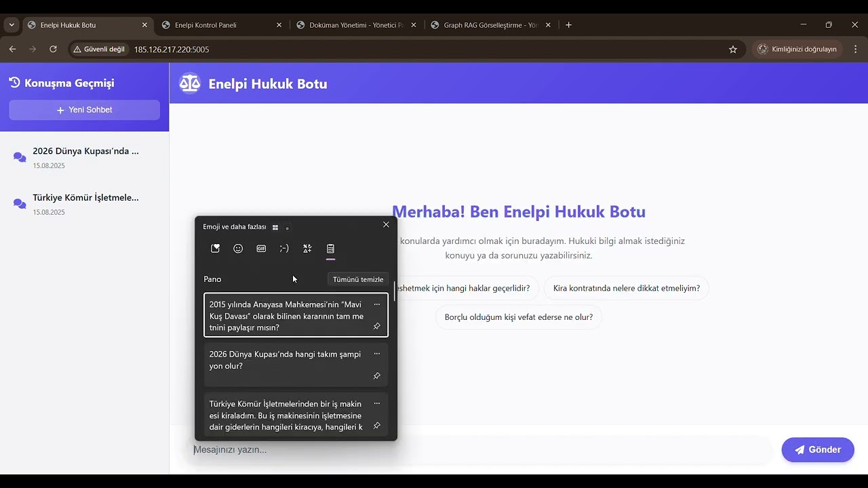868x488 pixels.
Task: Close the Enelpi Hukuk Botu tab
Action: (x=144, y=25)
